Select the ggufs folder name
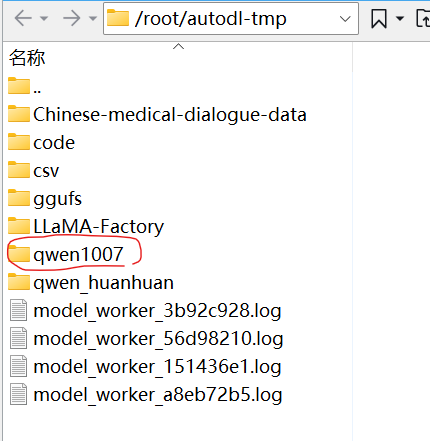 coord(57,199)
